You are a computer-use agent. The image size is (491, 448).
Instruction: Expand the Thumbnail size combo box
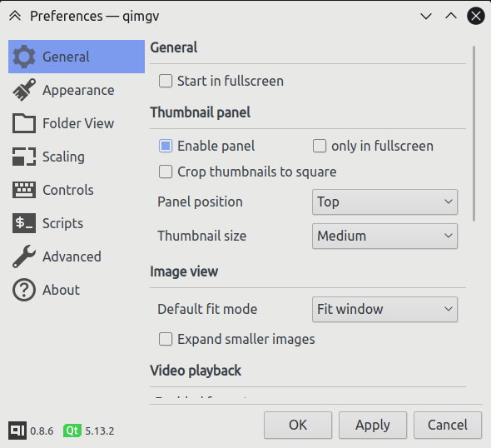[384, 236]
